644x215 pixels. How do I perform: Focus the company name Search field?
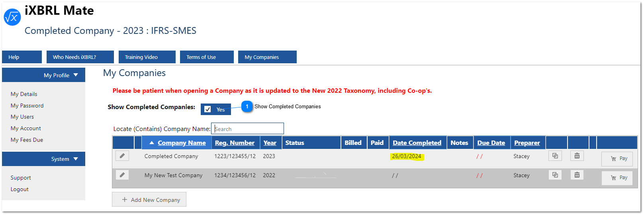(247, 129)
